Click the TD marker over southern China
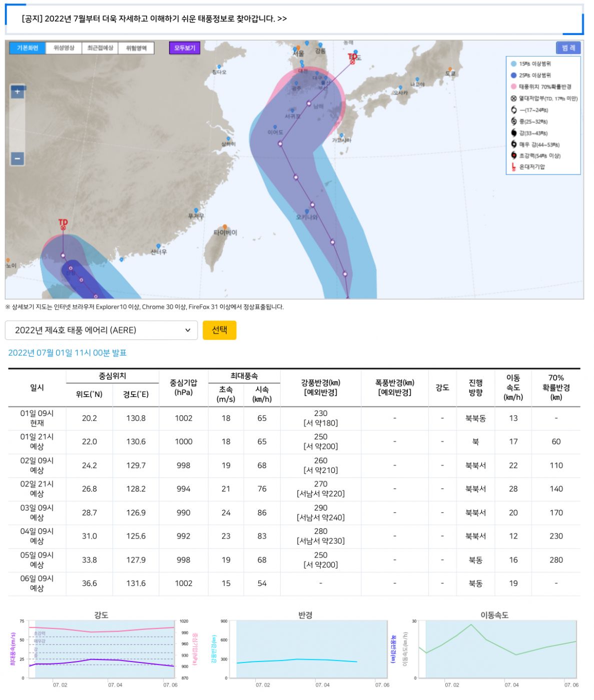The width and height of the screenshot is (594, 700). coord(63,227)
